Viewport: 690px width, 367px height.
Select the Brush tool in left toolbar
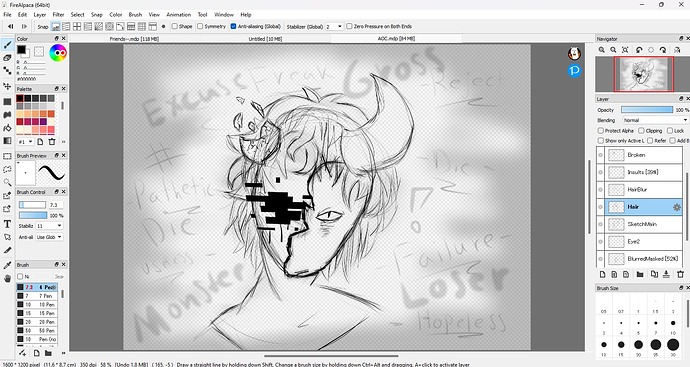click(x=7, y=45)
